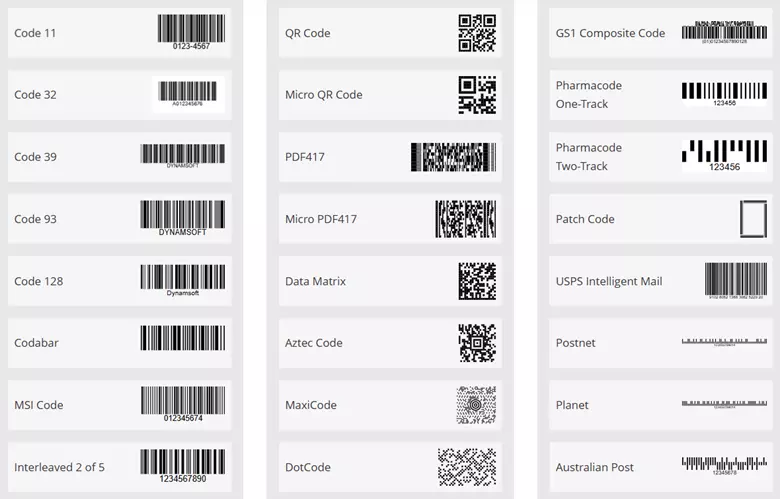Click the PDF417 barcode image
This screenshot has width=780, height=499.
[453, 157]
